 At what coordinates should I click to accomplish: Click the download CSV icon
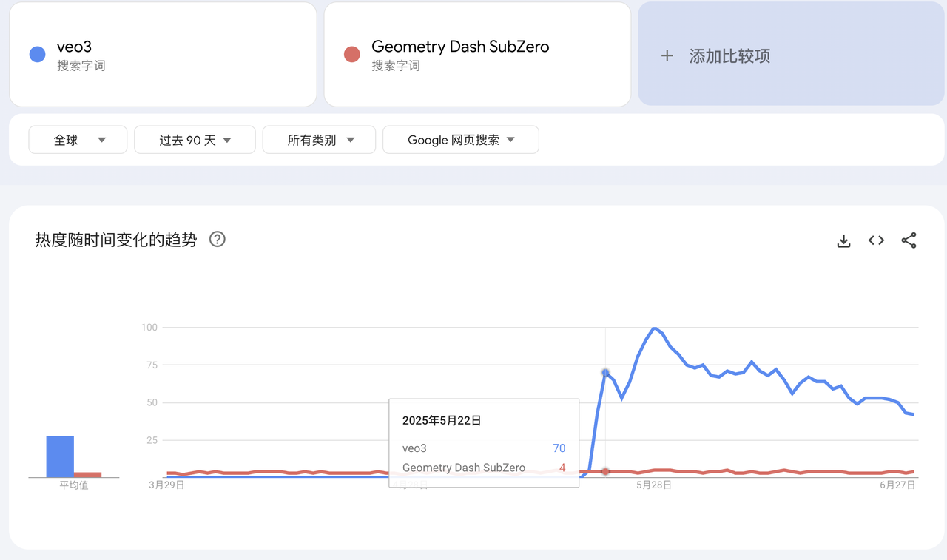point(843,240)
